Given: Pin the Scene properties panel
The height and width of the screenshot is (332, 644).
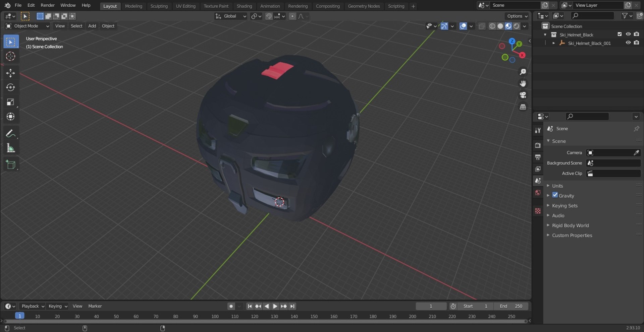Looking at the screenshot, I should 636,129.
